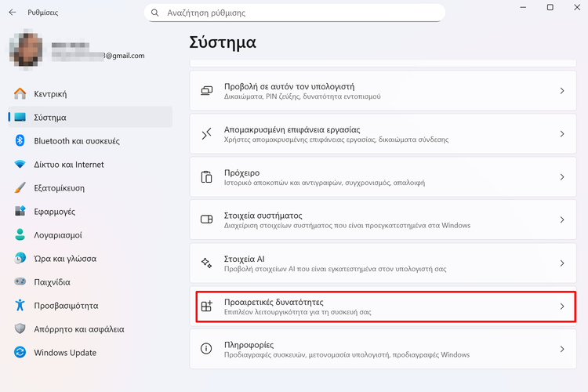Image resolution: width=588 pixels, height=392 pixels.
Task: Open Bluetooth και συσκευές sidebar icon
Action: pos(20,141)
